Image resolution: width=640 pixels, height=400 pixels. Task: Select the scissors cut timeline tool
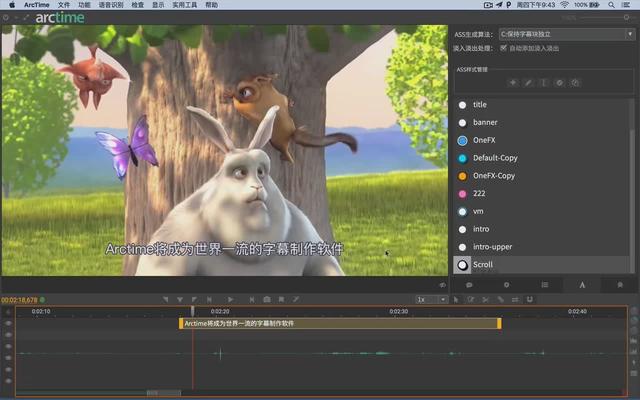[485, 300]
